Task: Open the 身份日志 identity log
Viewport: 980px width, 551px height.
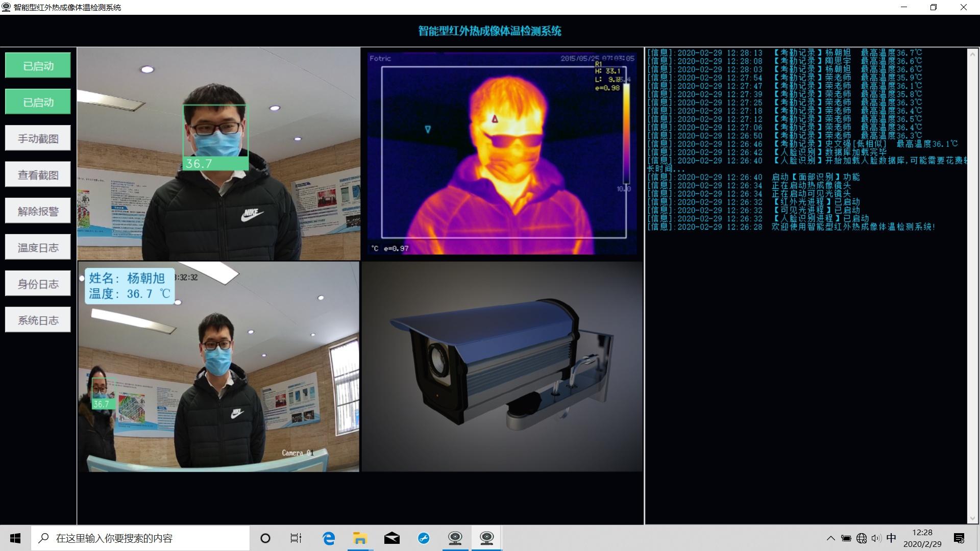Action: (x=38, y=284)
